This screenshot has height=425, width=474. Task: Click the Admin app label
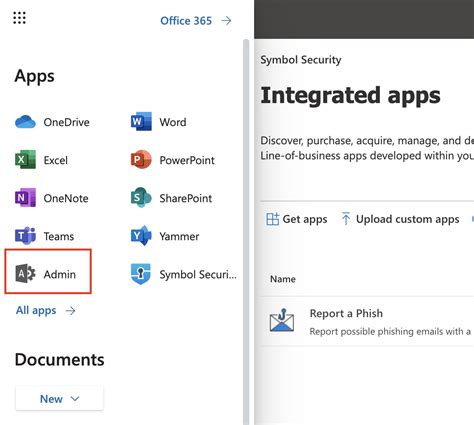60,274
